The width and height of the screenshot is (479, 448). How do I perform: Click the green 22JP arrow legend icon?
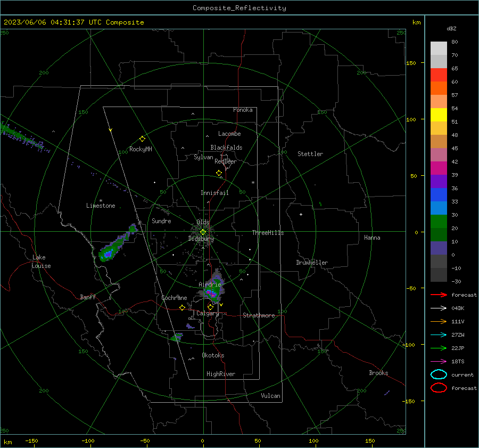click(439, 348)
